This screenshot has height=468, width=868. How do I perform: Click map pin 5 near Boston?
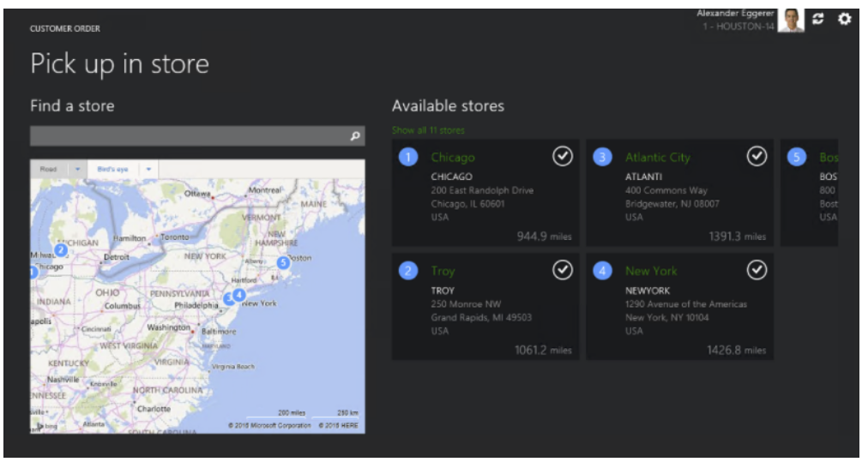tap(283, 263)
